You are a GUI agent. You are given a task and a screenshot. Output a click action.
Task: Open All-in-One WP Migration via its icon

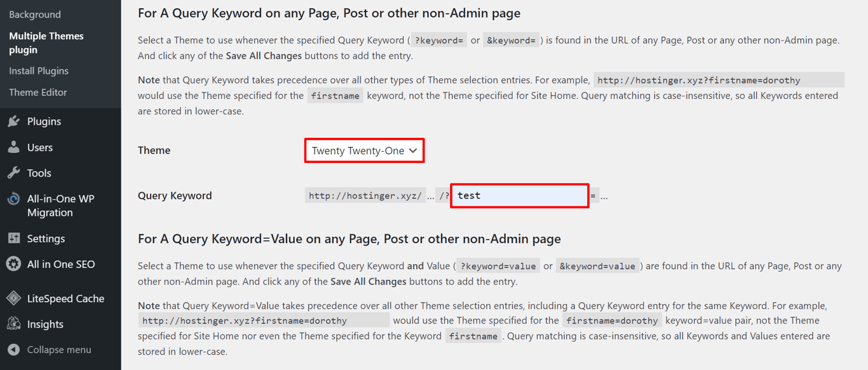(14, 199)
